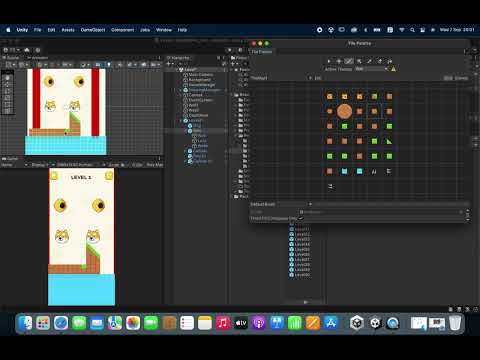Select the Rect tool in Scene overlay
The height and width of the screenshot is (360, 480).
[7, 104]
